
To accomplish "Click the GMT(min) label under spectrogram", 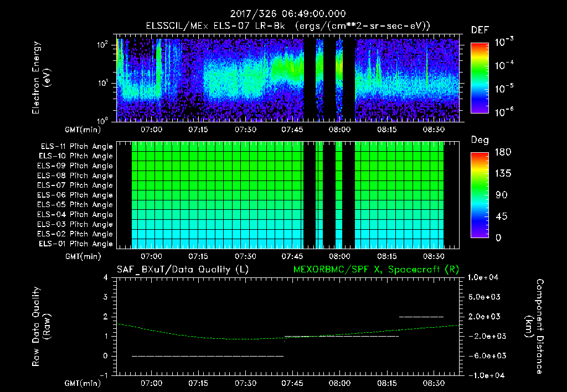I will coord(83,130).
